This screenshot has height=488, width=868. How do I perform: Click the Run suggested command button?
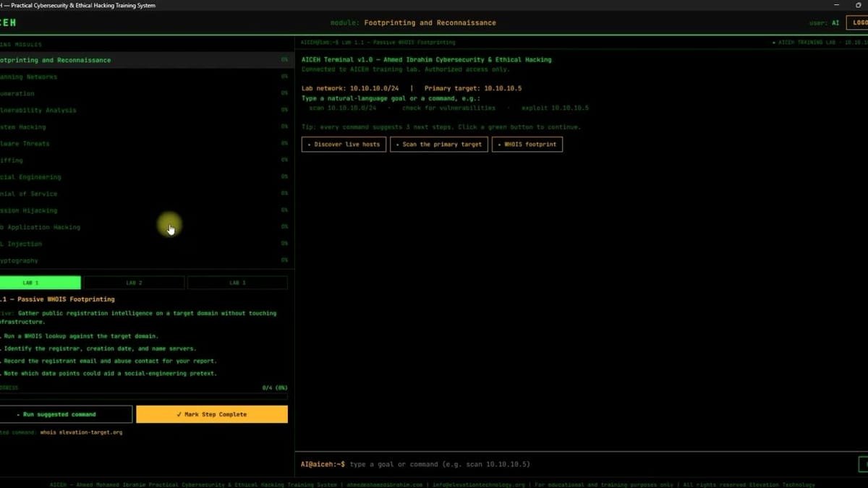65,414
